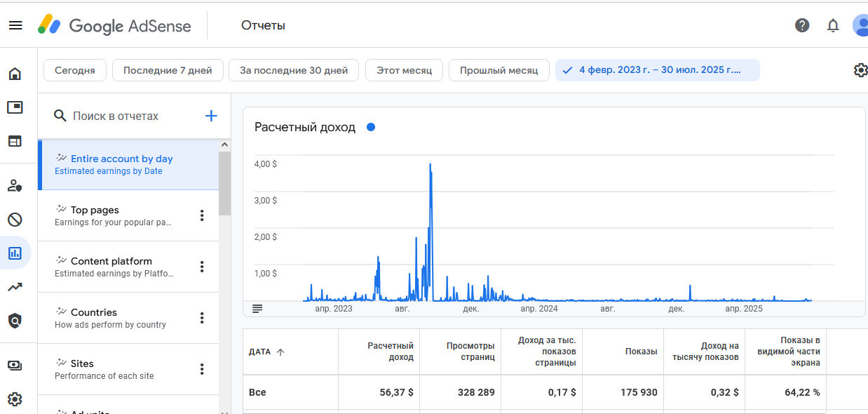Click the report list scrollbar up arrow
Viewport: 868px width, 414px height.
point(225,145)
